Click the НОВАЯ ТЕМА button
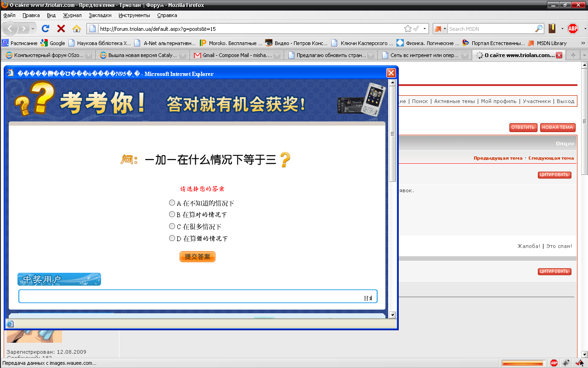 [x=558, y=127]
